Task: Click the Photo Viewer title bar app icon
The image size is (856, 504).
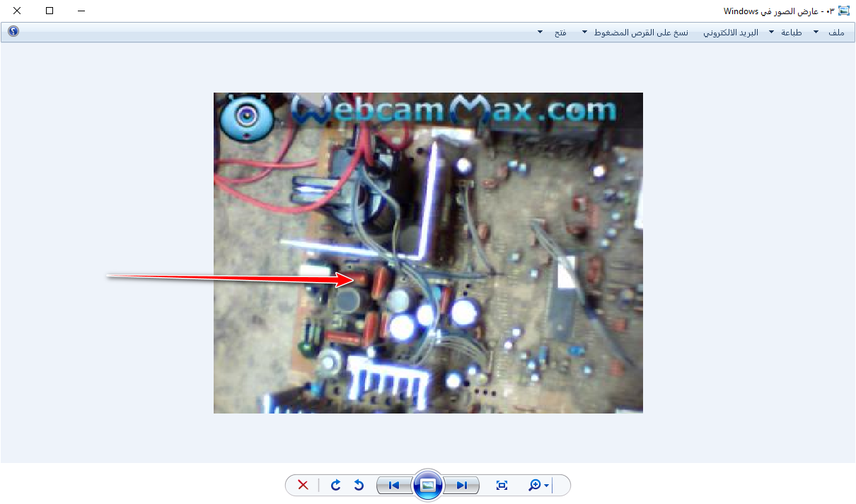Action: (843, 11)
